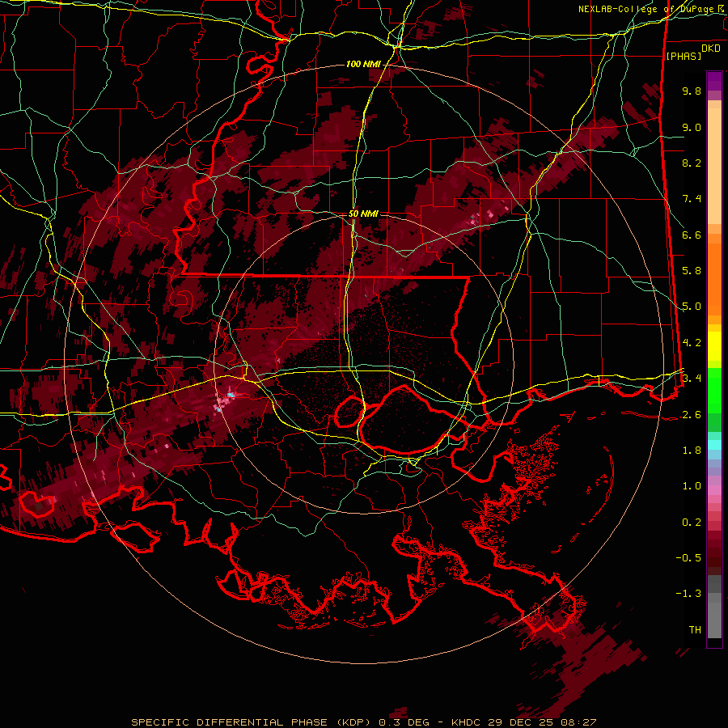
Task: Select the 1.8 legend value
Action: tap(692, 451)
